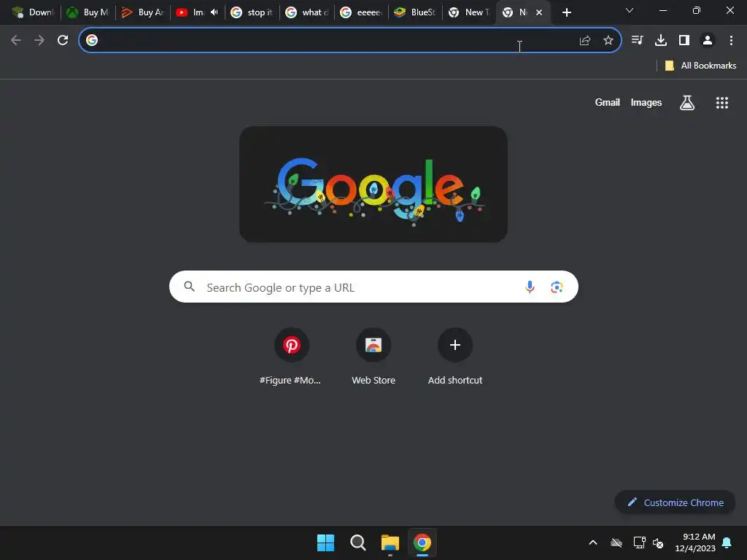Switch to the BlueSt tab
Image resolution: width=747 pixels, height=560 pixels.
(x=415, y=12)
